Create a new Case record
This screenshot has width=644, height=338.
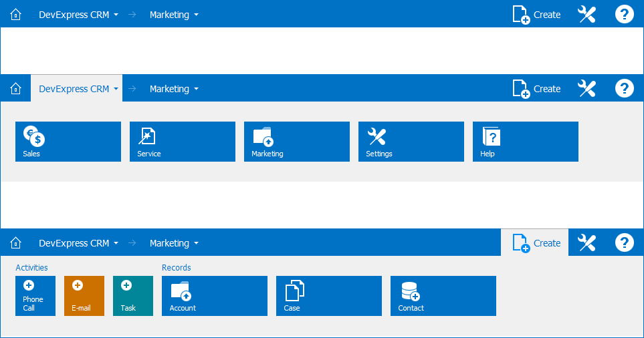329,296
